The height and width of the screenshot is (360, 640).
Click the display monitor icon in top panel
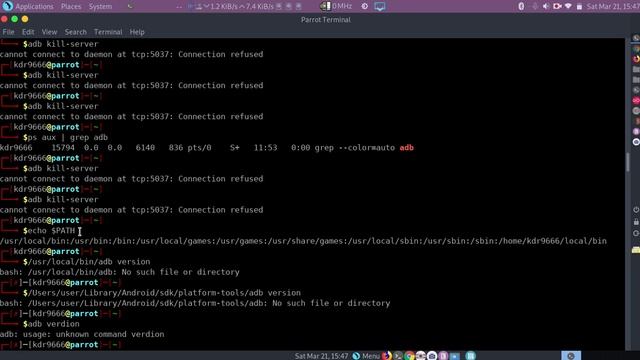380,7
